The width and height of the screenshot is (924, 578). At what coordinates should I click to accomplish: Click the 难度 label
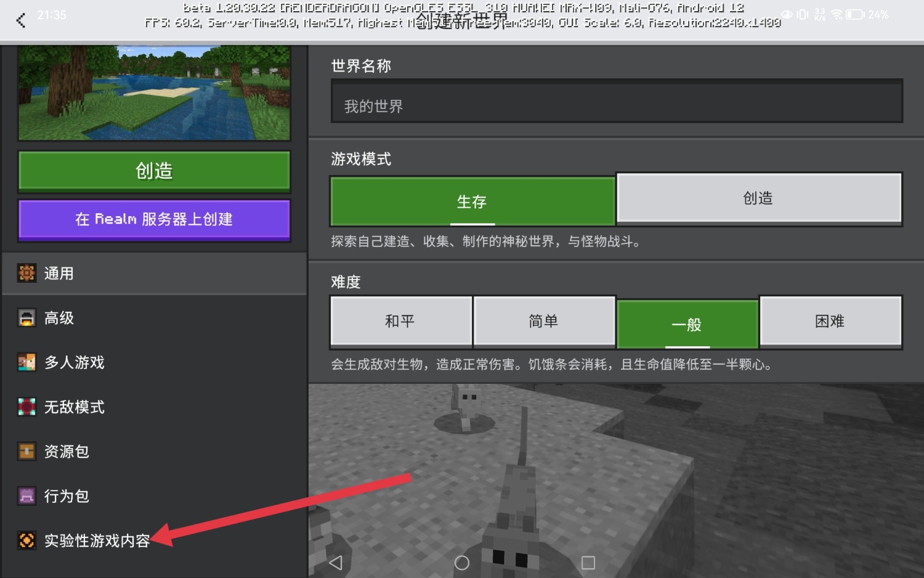click(x=346, y=282)
